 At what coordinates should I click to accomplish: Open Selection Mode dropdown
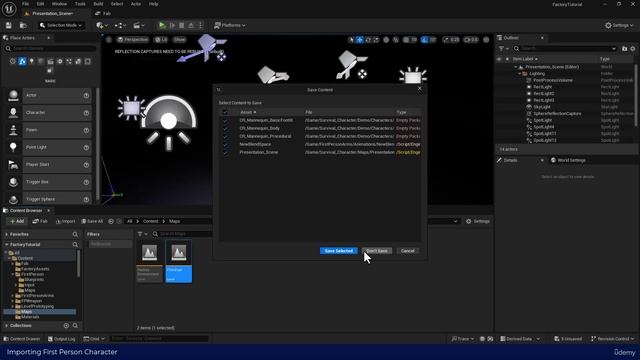(x=61, y=25)
